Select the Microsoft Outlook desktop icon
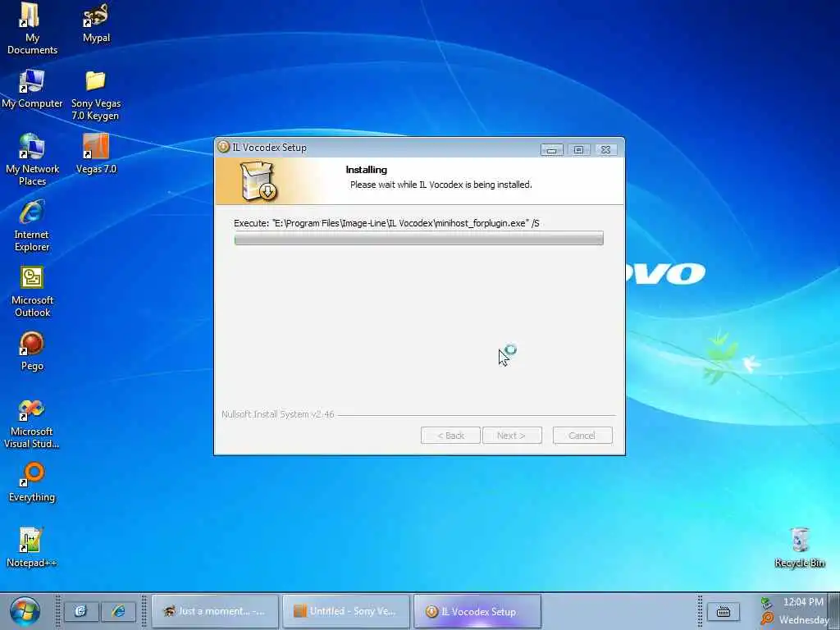Viewport: 840px width, 630px height. click(32, 291)
